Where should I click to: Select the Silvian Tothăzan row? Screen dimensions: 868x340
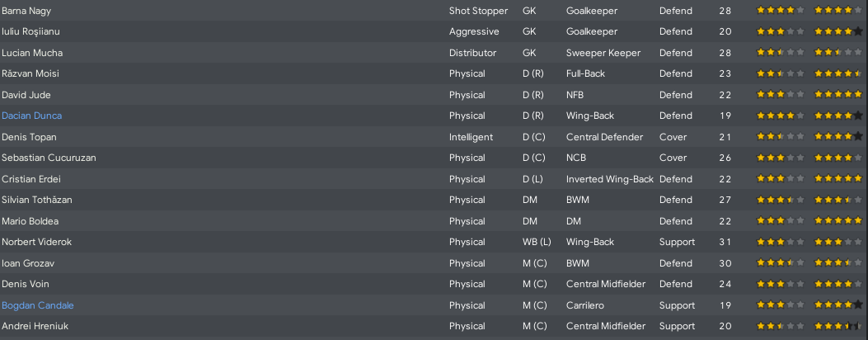point(434,200)
